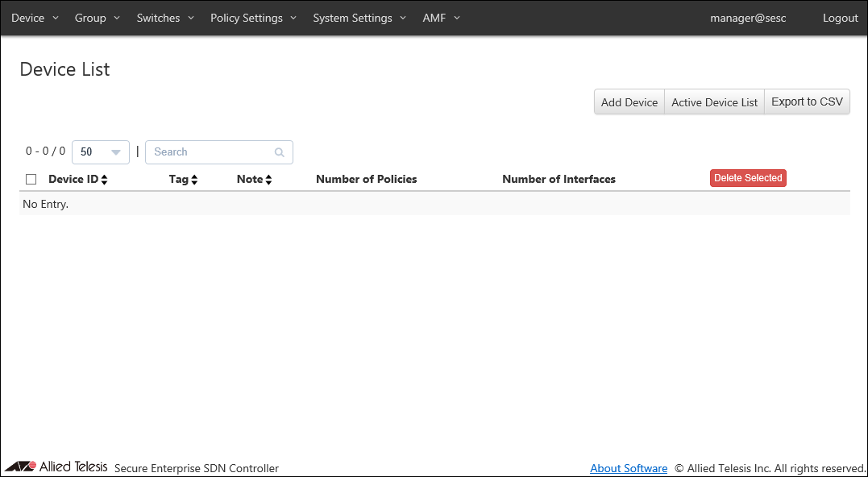
Task: Sort by the Tag column
Action: click(183, 180)
